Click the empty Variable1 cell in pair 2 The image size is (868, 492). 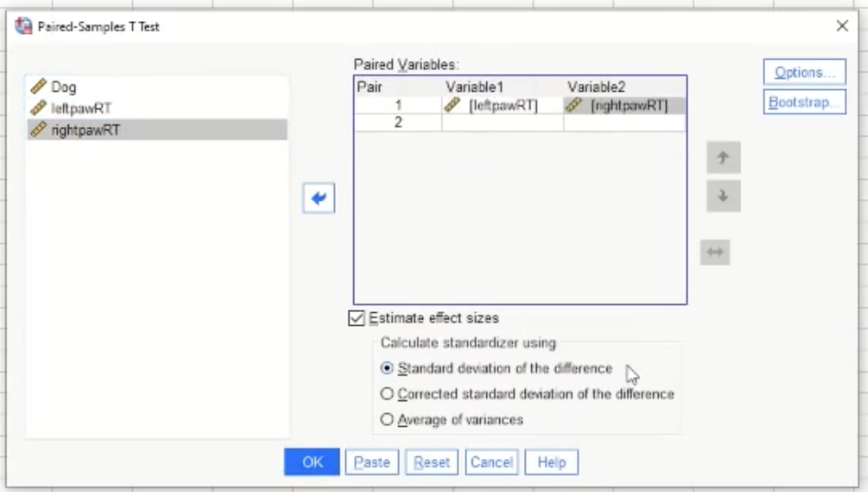pos(502,122)
